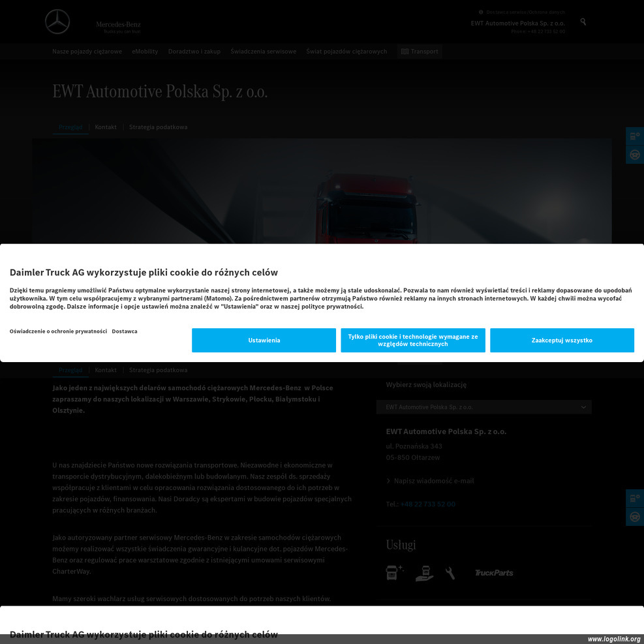Screen dimensions: 644x644
Task: Select Przegląd tab beneath the cookie banner
Action: click(x=70, y=370)
